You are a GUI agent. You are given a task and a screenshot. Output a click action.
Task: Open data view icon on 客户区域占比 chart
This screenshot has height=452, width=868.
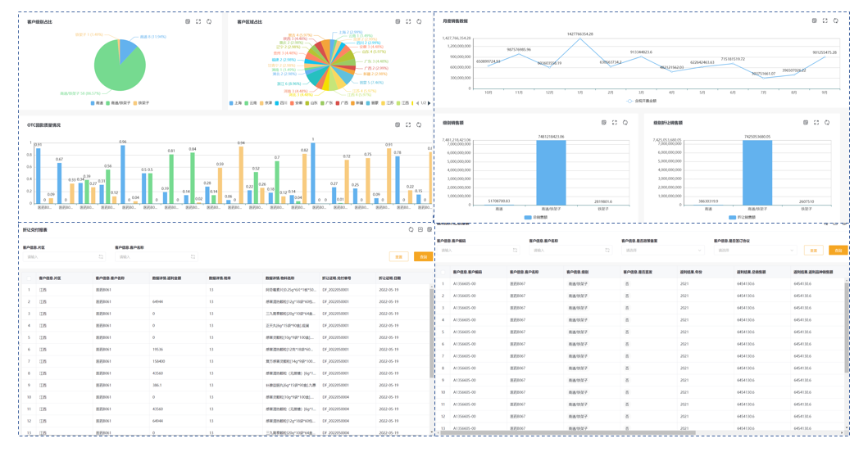pyautogui.click(x=398, y=21)
